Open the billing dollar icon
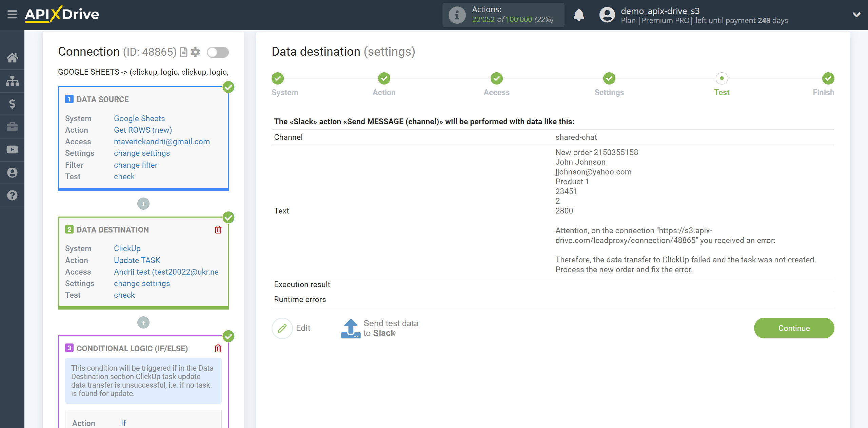Screen dimensions: 868x428 (12, 104)
